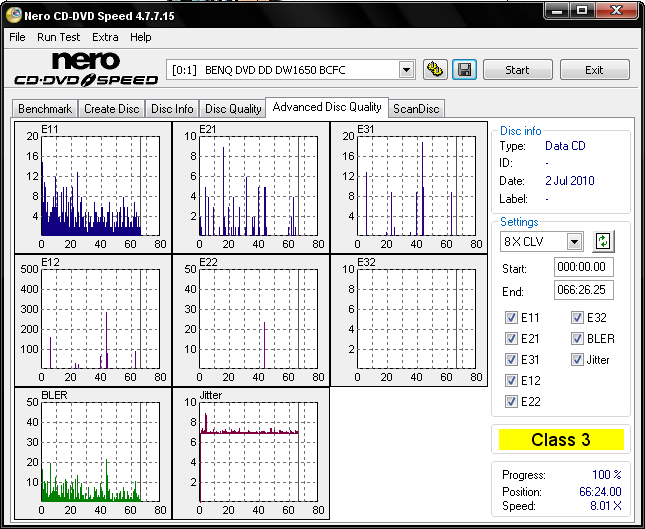Screen dimensions: 645x529
Task: Open the Extra menu
Action: pyautogui.click(x=105, y=37)
